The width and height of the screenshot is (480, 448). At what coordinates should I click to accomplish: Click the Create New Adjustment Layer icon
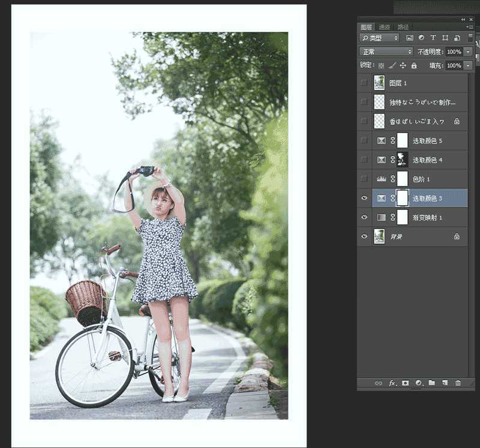click(x=417, y=383)
